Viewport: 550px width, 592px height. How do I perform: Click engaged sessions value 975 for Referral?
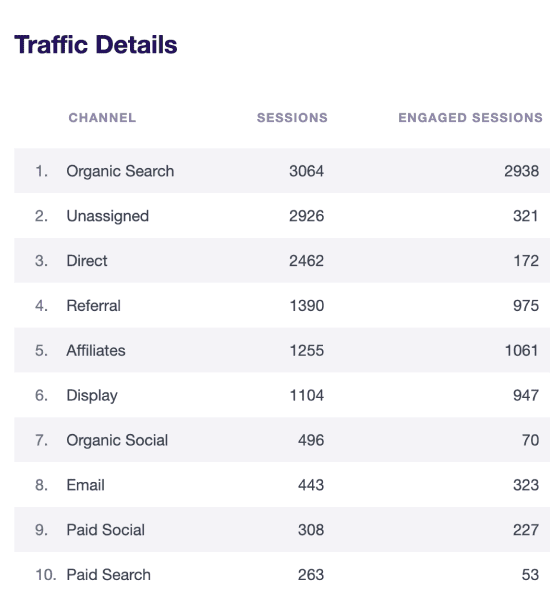(x=526, y=305)
